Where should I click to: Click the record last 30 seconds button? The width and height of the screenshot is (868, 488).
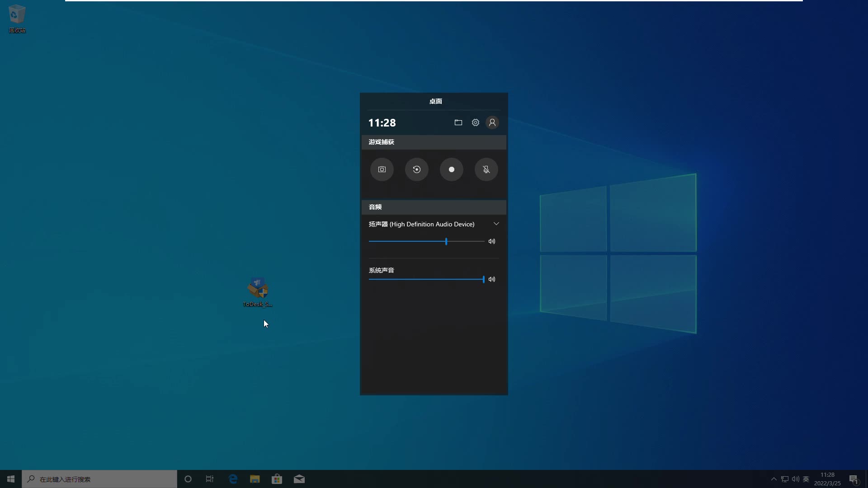coord(417,169)
